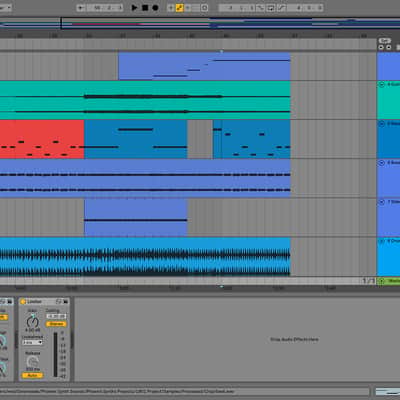The image size is (400, 400).
Task: Click save preset icon of left device
Action: pyautogui.click(x=10, y=302)
